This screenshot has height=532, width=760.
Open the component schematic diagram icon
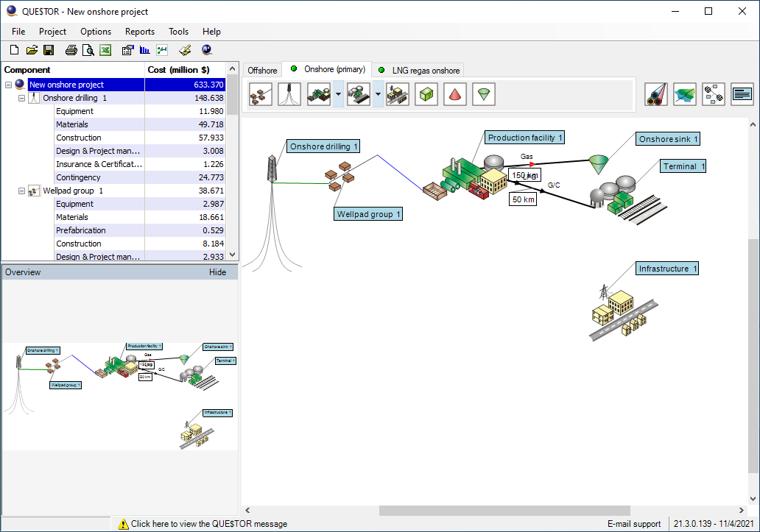tap(714, 94)
